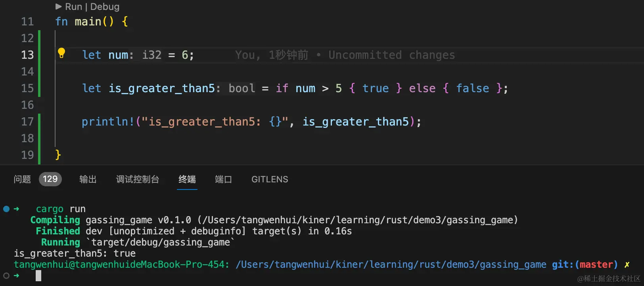Click the 'is_greater_than5: true' output line
This screenshot has height=286, width=644.
click(x=75, y=253)
